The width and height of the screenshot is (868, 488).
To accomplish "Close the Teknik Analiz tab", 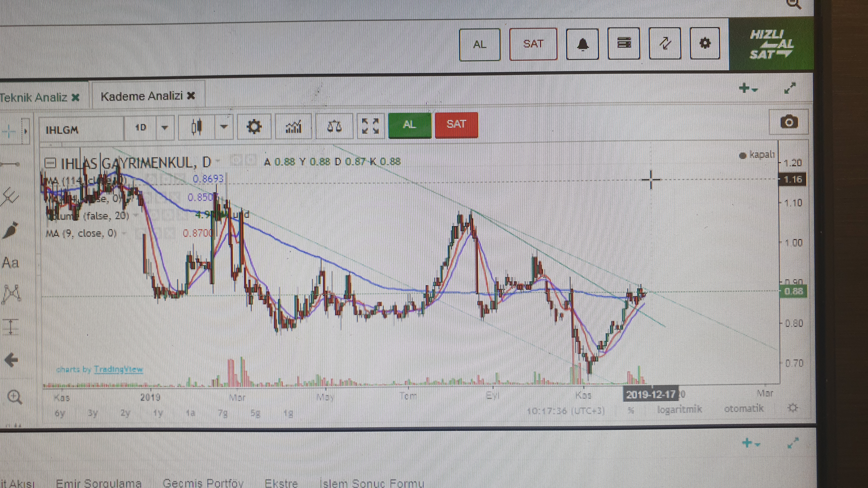I will [x=76, y=98].
